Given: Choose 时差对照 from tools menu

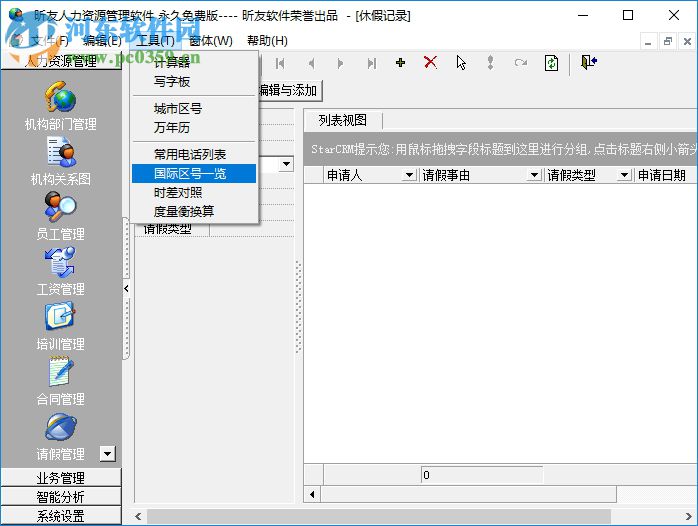Looking at the screenshot, I should [x=194, y=193].
